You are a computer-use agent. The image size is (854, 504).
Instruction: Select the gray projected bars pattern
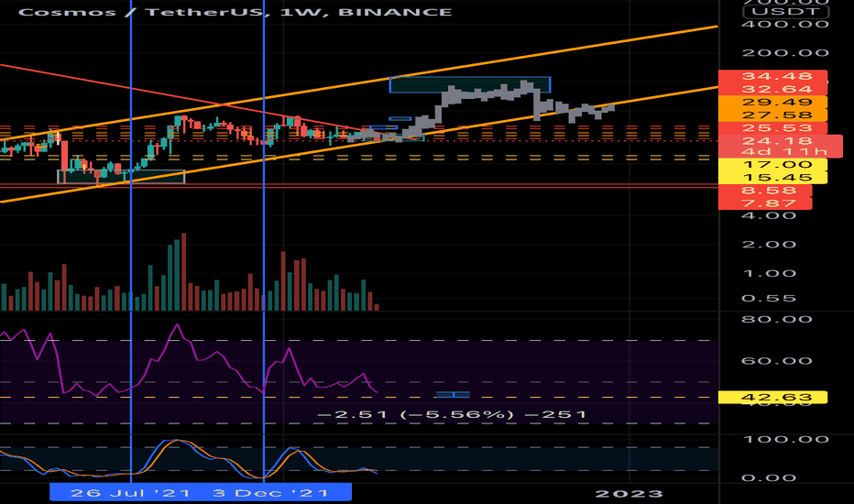(x=481, y=109)
